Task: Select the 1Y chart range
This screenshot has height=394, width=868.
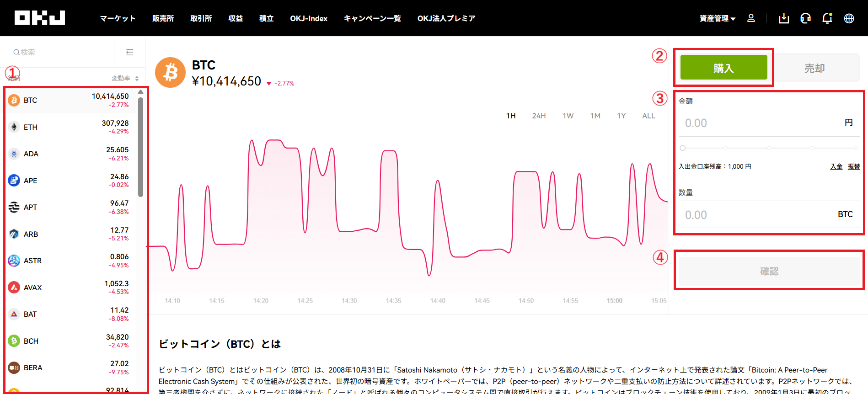Action: point(621,116)
